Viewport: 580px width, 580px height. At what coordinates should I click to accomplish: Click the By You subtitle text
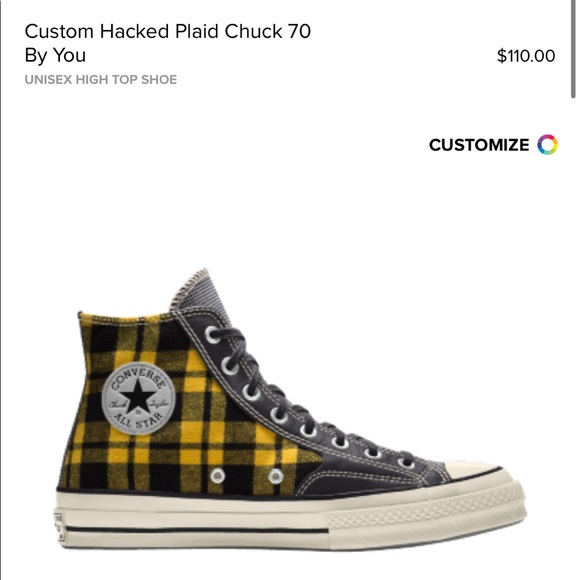coord(55,55)
